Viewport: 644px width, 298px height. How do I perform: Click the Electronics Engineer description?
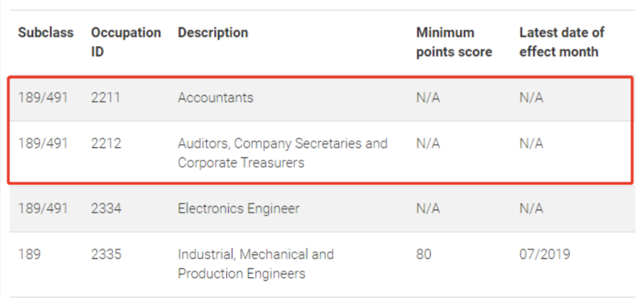point(239,208)
